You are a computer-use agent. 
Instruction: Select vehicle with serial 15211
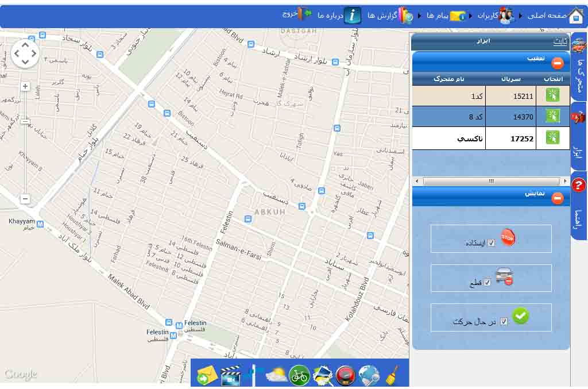tap(552, 95)
